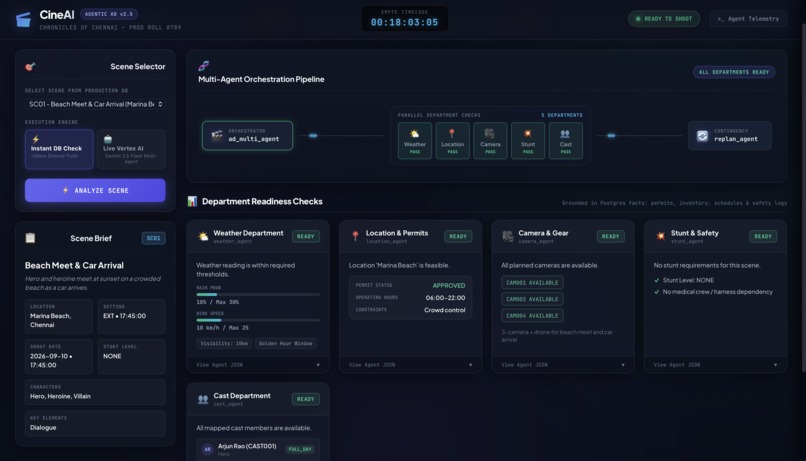This screenshot has height=461, width=806.
Task: Click the wind speed progress bar
Action: [x=258, y=320]
